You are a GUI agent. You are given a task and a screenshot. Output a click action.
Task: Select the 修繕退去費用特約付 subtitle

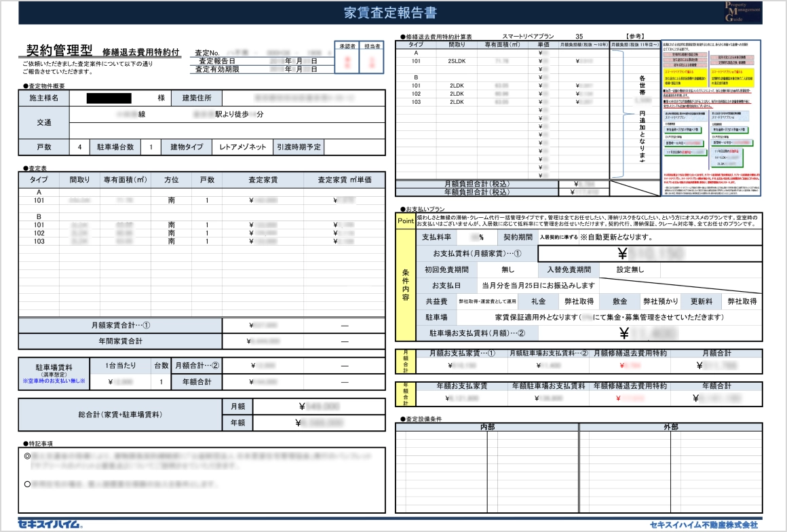click(141, 52)
